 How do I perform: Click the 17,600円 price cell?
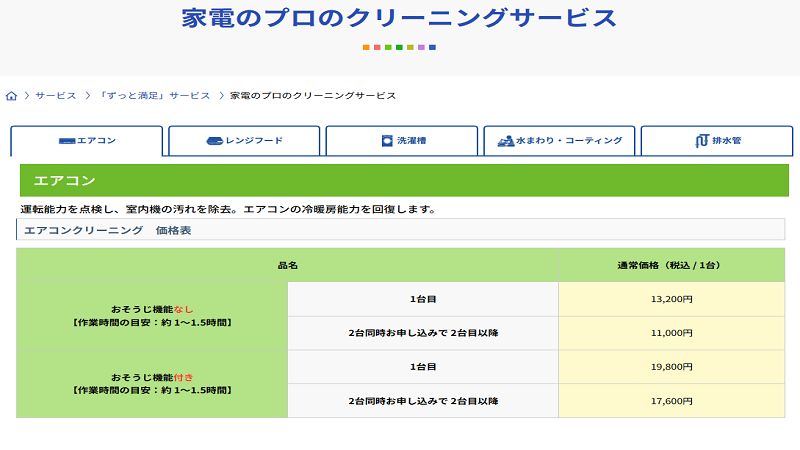[x=671, y=400]
